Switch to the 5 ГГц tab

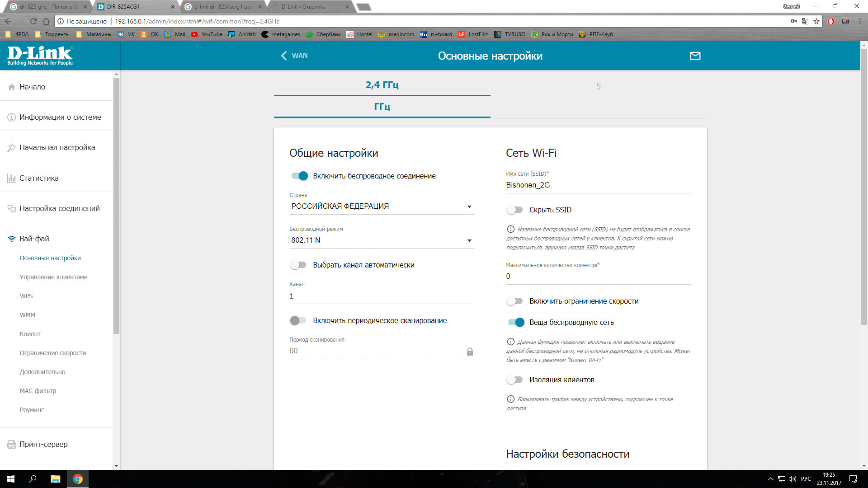pos(598,86)
